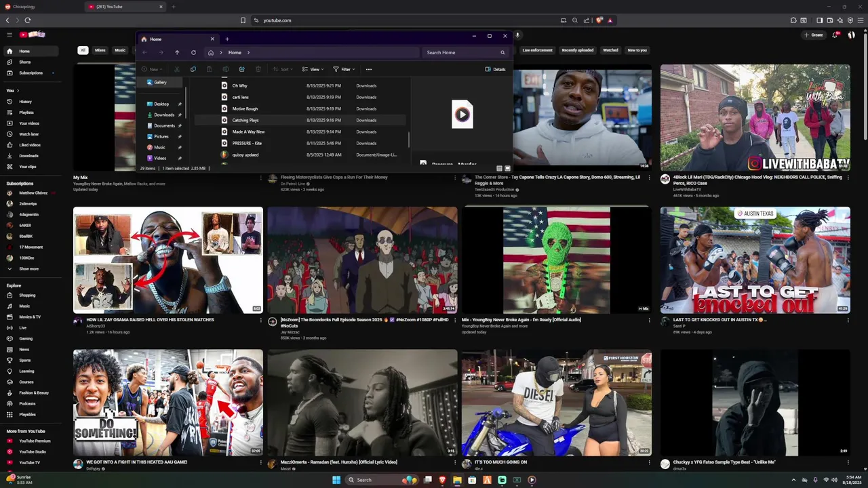The height and width of the screenshot is (488, 868).
Task: Open Microsoft Store in taskbar
Action: 472,480
